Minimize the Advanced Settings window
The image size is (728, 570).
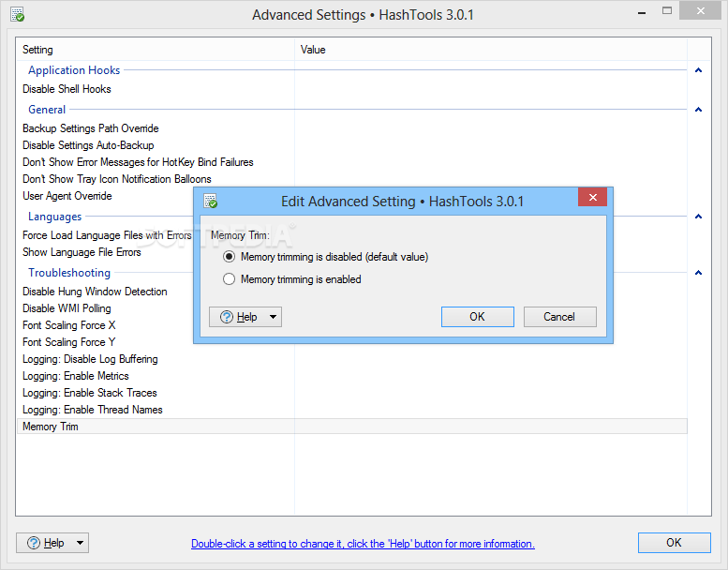pos(642,11)
